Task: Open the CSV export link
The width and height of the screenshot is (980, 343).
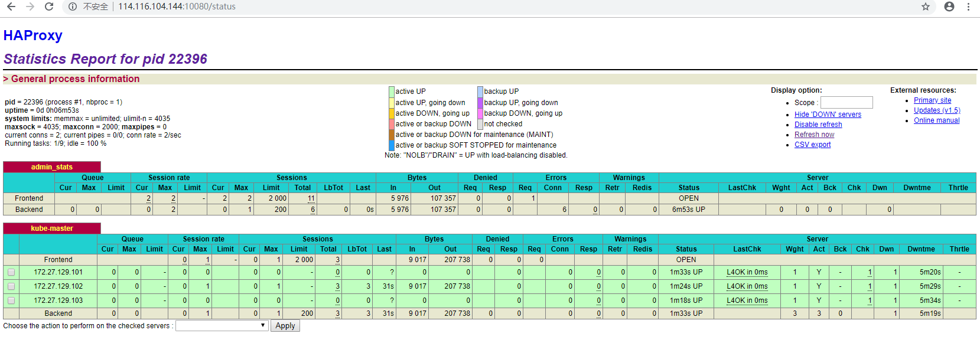Action: point(812,145)
